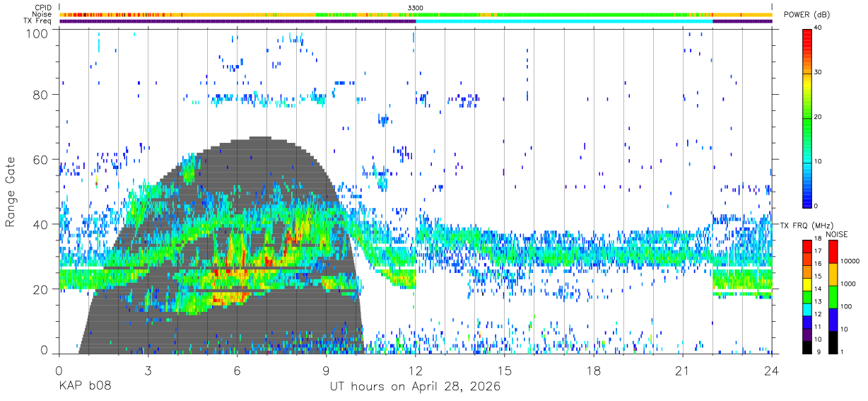Click the 100 label on the Range Gate axis
Image resolution: width=868 pixels, height=401 pixels.
(37, 33)
